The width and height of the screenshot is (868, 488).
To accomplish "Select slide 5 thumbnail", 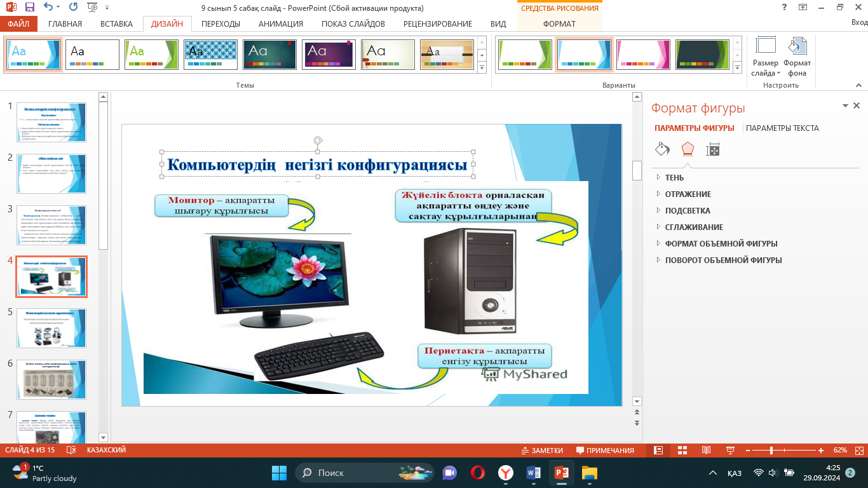I will coord(51,328).
